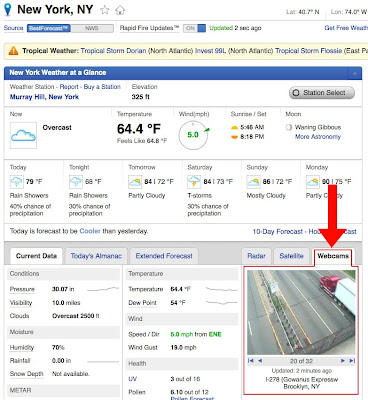Screen dimensions: 368x400
Task: Click Tomorrow's partly cloudy forecast icon
Action: pos(135,182)
